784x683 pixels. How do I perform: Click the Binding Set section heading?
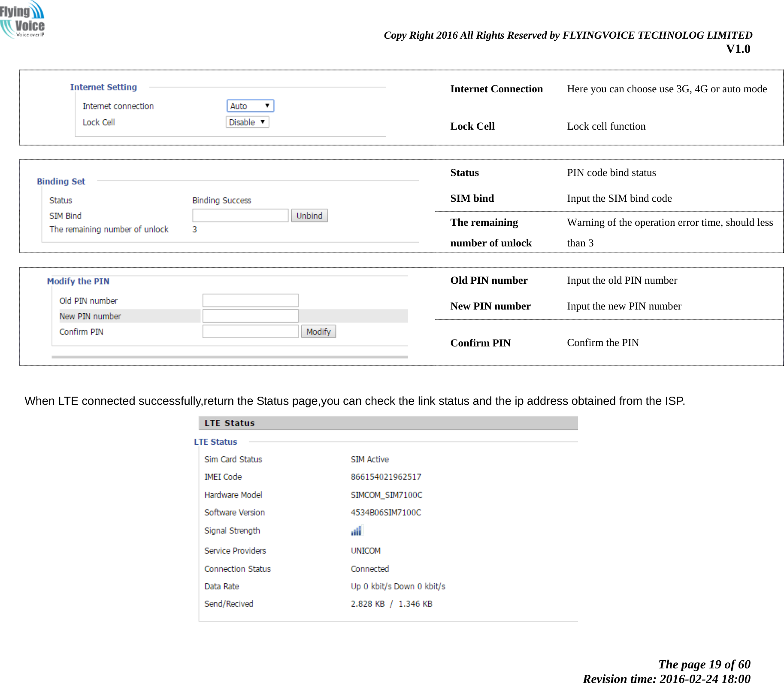(61, 181)
